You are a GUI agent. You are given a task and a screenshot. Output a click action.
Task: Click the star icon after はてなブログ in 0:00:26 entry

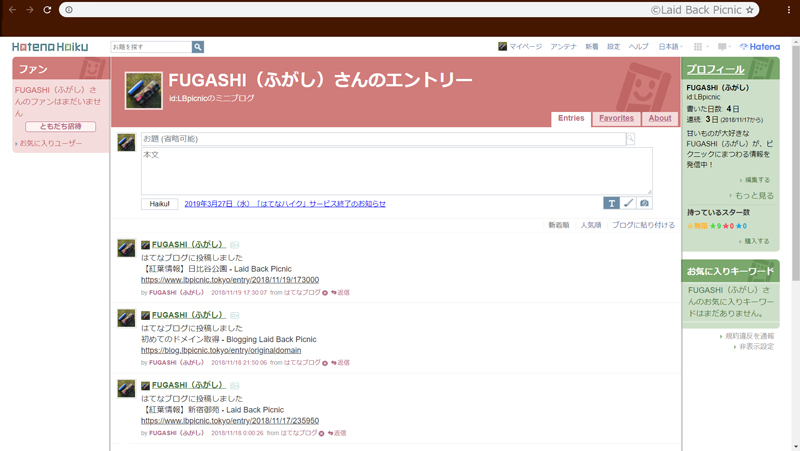point(321,434)
